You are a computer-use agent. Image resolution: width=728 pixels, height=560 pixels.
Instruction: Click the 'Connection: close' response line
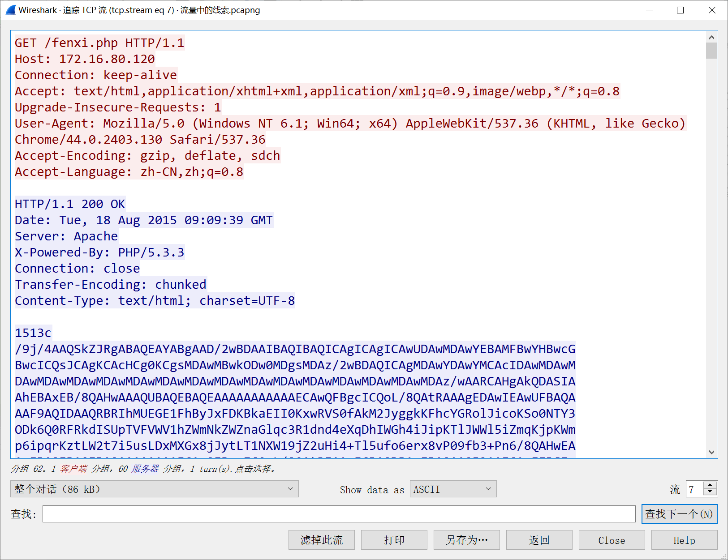pyautogui.click(x=78, y=269)
